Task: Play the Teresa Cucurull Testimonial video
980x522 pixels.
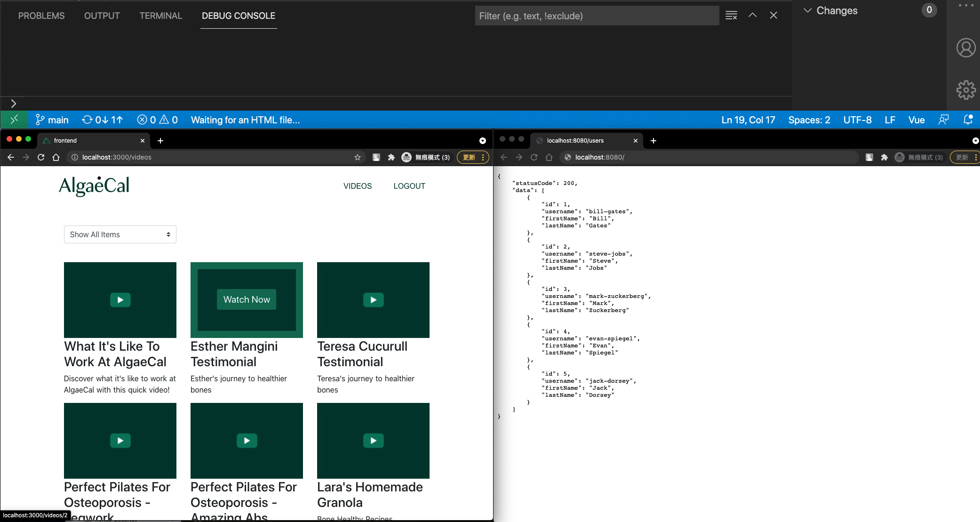Action: click(374, 300)
